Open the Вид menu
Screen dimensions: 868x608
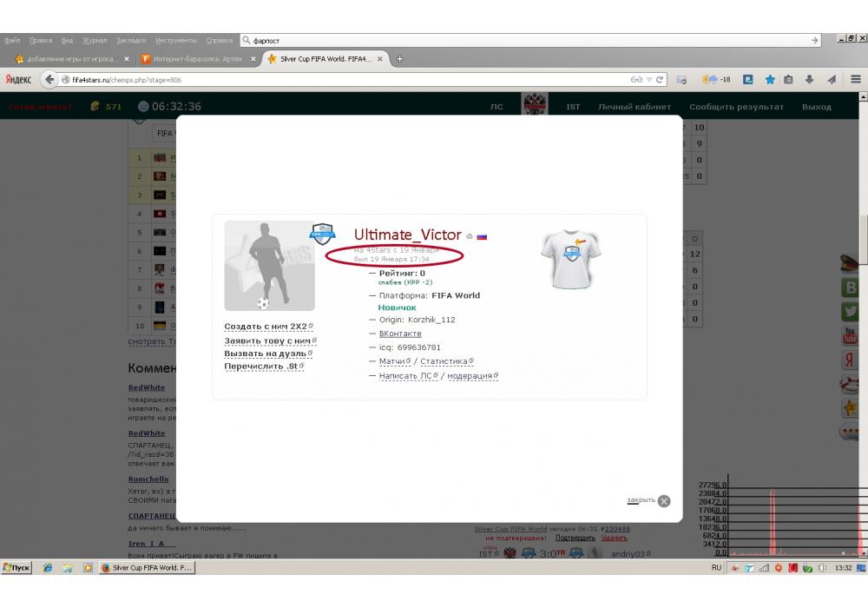[x=67, y=41]
